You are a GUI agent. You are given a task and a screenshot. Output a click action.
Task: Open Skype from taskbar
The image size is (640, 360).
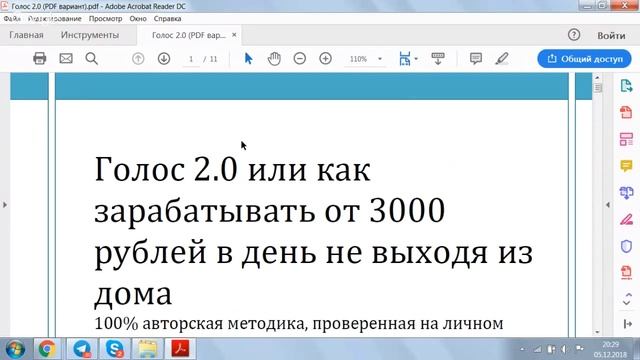[x=115, y=349]
